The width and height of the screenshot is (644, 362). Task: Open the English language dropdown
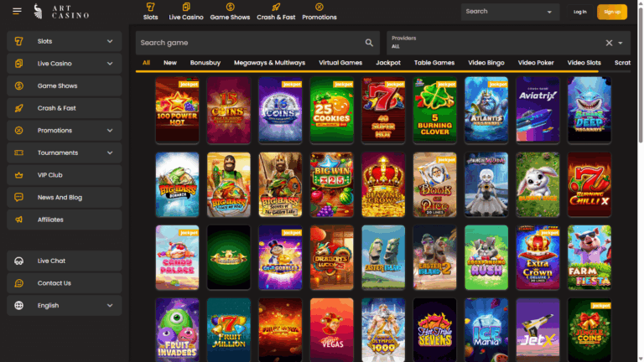pyautogui.click(x=64, y=305)
